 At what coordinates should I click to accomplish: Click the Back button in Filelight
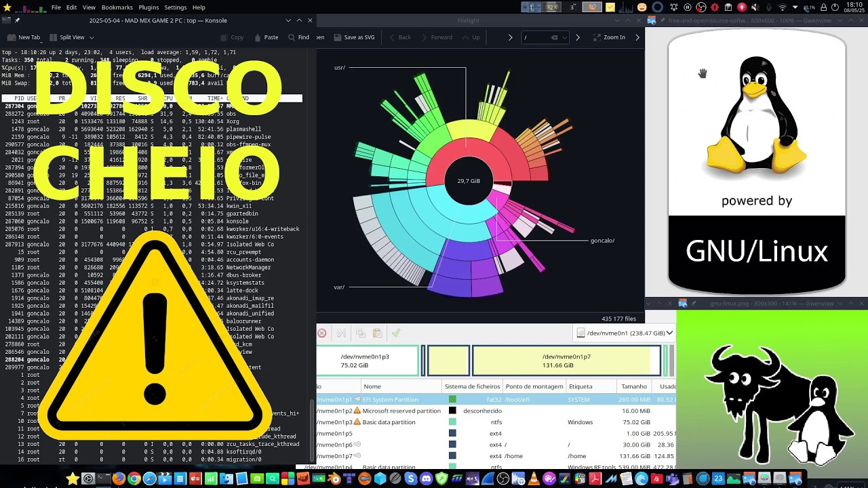point(399,37)
